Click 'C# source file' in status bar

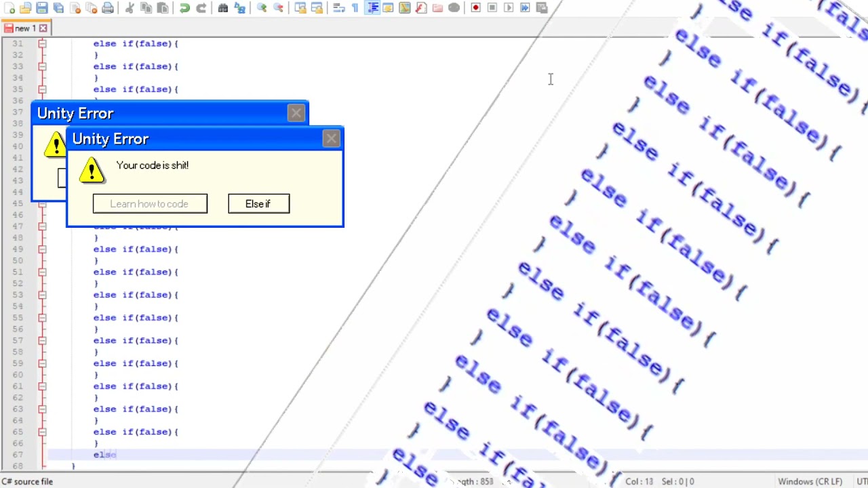(27, 482)
